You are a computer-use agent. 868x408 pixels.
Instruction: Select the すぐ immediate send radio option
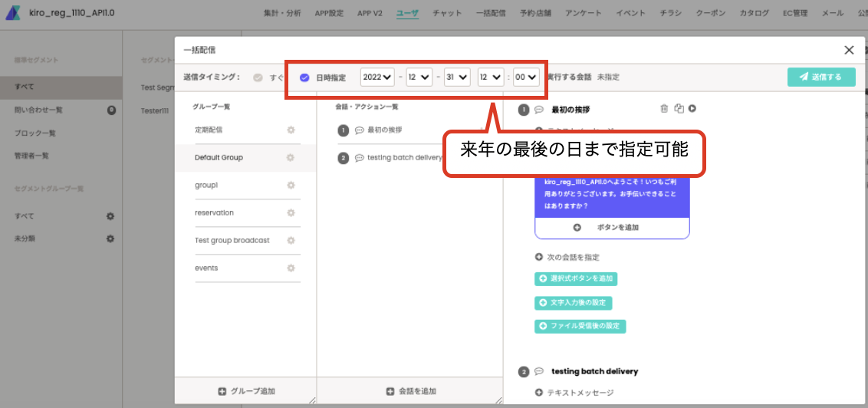tap(258, 78)
